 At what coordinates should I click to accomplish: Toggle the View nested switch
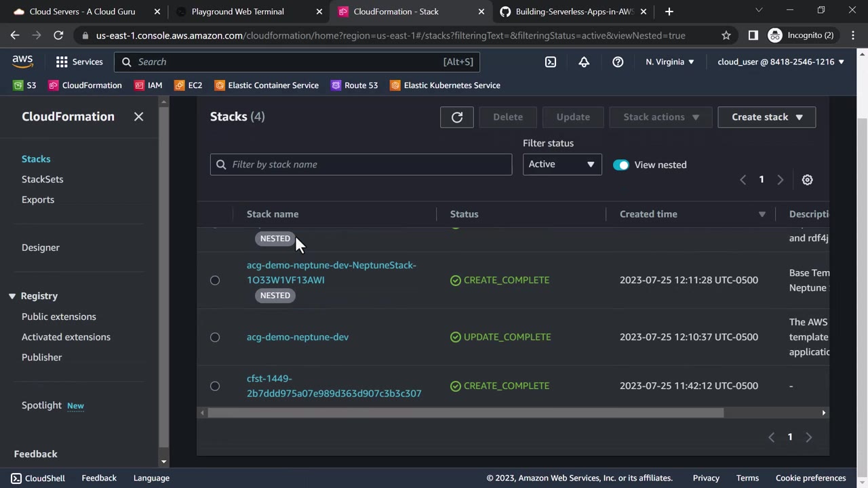pos(620,165)
